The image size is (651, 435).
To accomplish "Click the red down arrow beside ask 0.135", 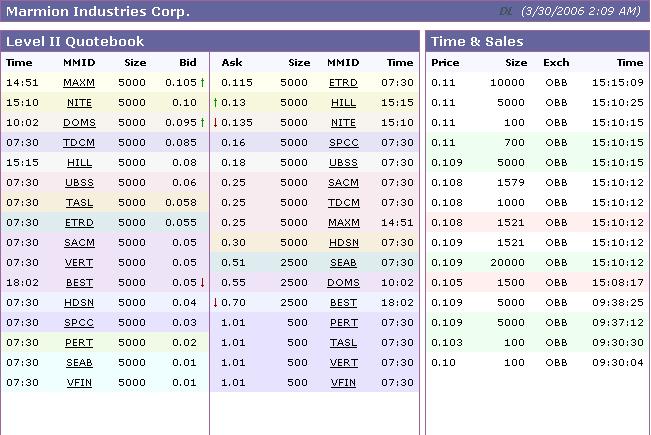I will pyautogui.click(x=215, y=122).
